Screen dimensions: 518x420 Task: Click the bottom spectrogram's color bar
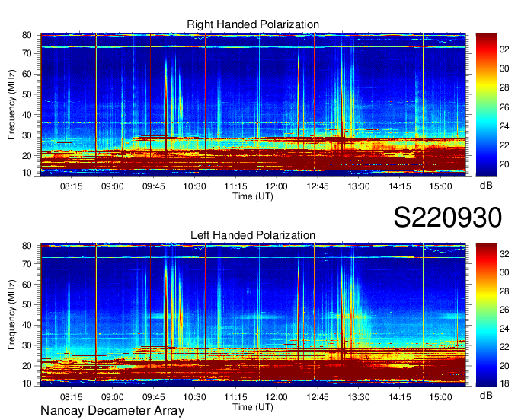point(486,315)
